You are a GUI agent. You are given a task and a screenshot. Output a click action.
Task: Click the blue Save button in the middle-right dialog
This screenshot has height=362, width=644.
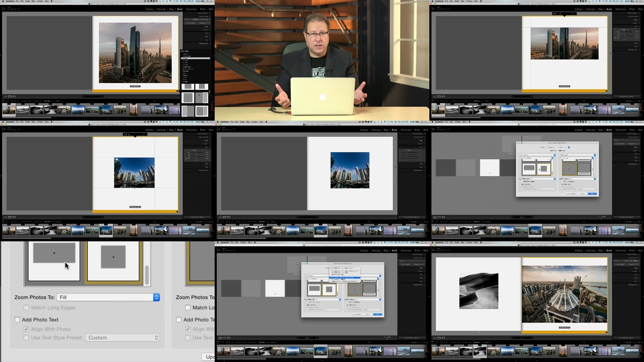[592, 193]
